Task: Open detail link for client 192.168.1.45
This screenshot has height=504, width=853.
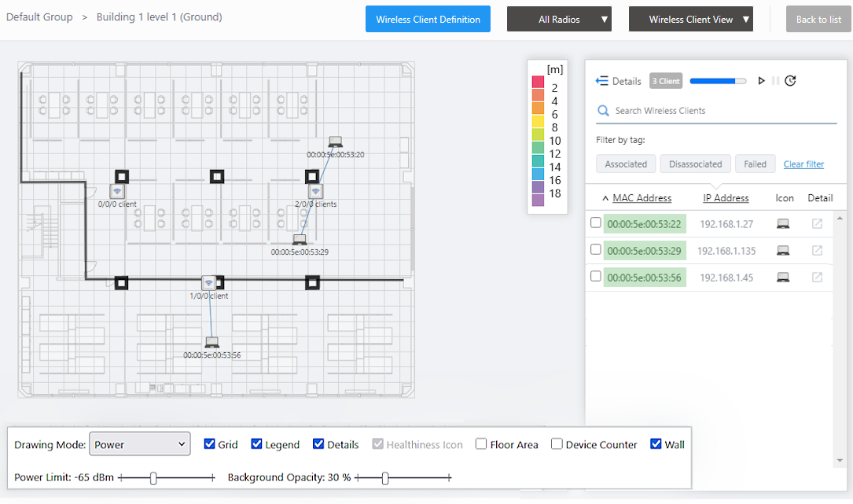Action: [818, 278]
